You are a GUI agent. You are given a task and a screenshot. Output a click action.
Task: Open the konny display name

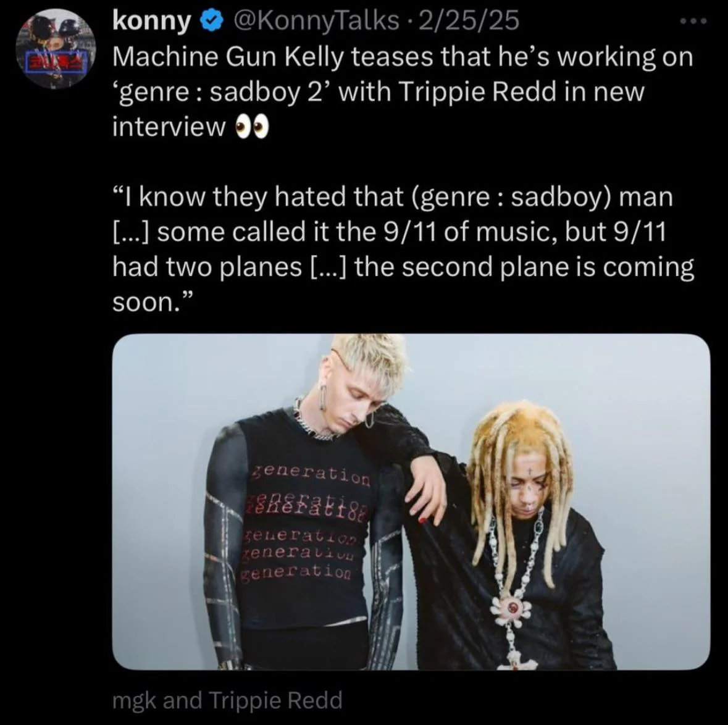(151, 22)
